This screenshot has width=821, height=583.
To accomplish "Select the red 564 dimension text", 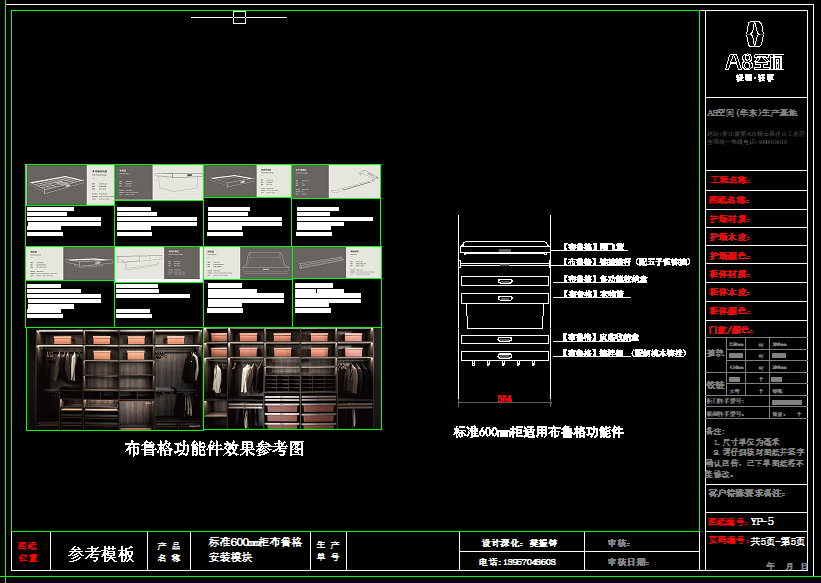I will click(505, 399).
